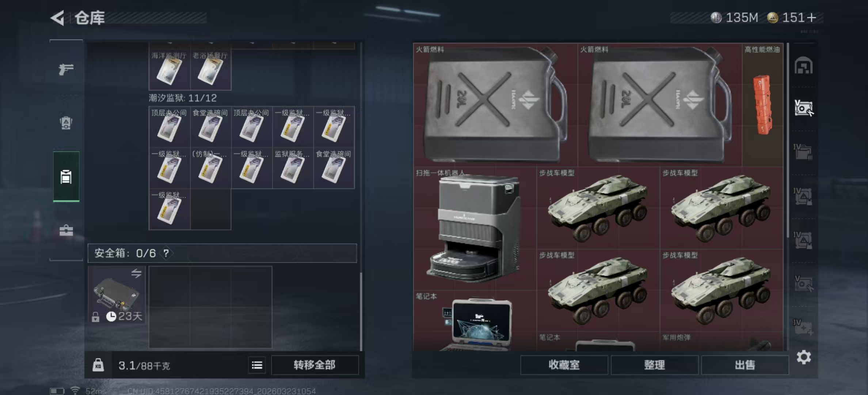Viewport: 868px width, 395px height.
Task: Show safe box help question mark
Action: click(x=166, y=253)
